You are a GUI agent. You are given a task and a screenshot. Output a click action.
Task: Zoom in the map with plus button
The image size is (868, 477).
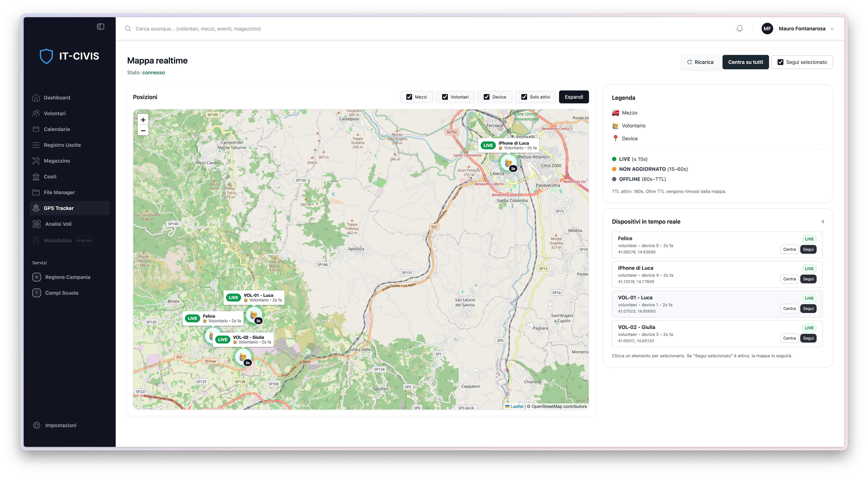pos(143,120)
